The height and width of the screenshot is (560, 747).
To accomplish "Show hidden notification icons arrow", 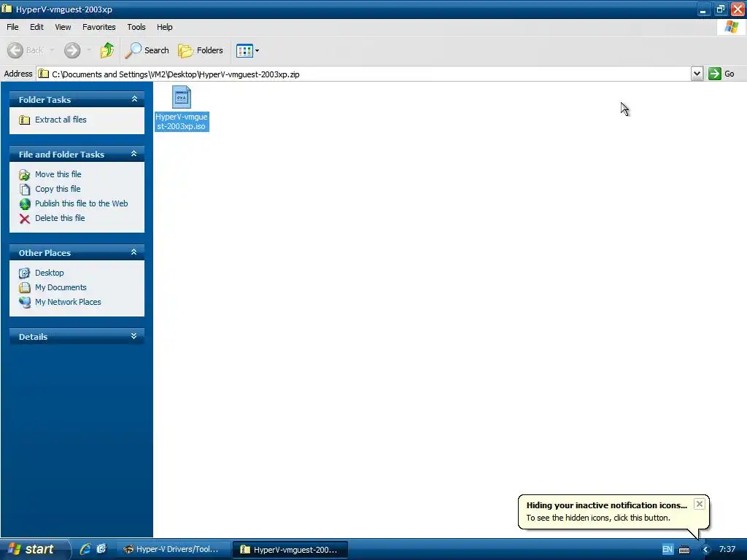I will pyautogui.click(x=705, y=550).
